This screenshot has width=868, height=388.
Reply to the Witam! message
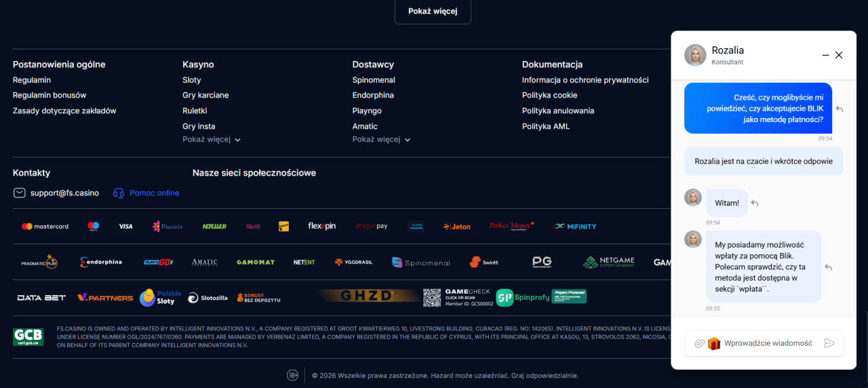click(755, 203)
